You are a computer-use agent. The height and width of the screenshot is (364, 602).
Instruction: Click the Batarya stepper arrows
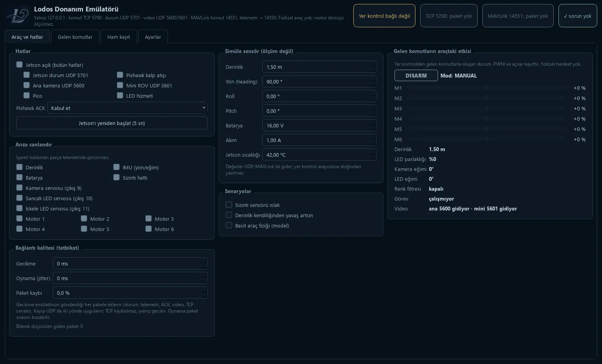point(373,125)
